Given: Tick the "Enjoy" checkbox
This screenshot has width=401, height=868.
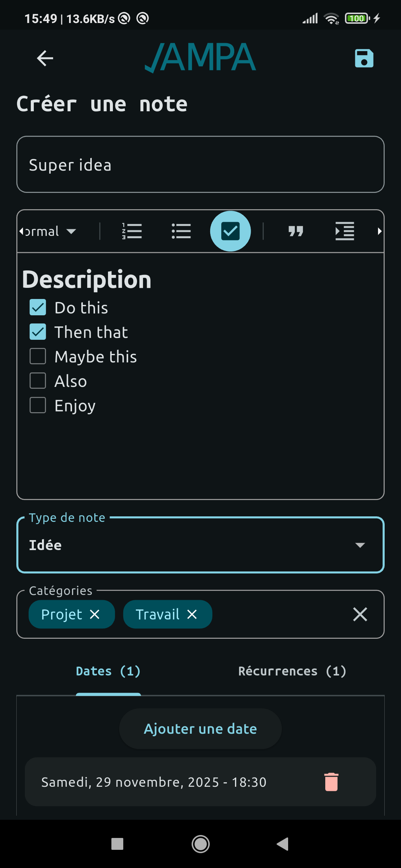Looking at the screenshot, I should (38, 405).
